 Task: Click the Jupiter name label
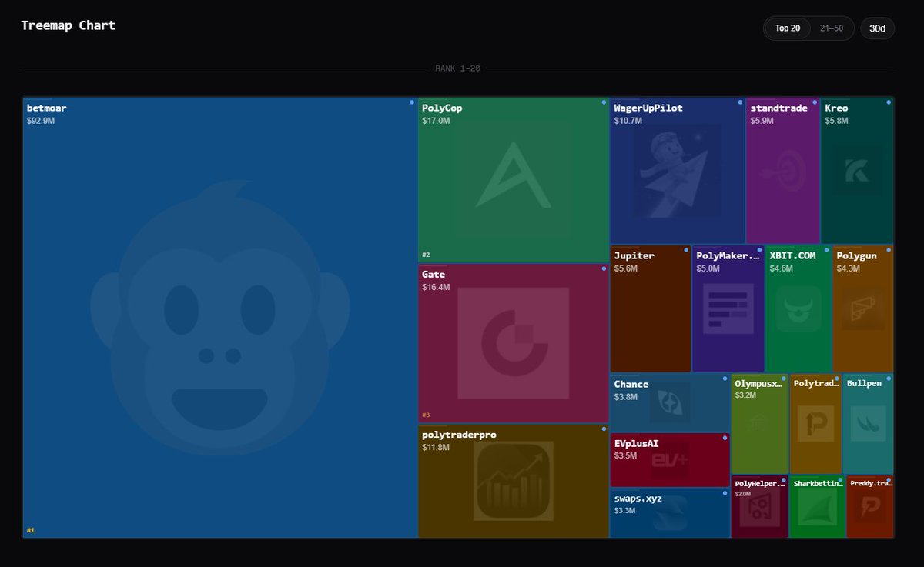634,256
